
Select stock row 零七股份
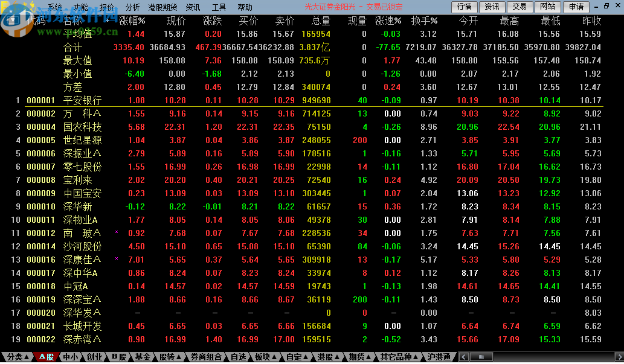coord(306,167)
